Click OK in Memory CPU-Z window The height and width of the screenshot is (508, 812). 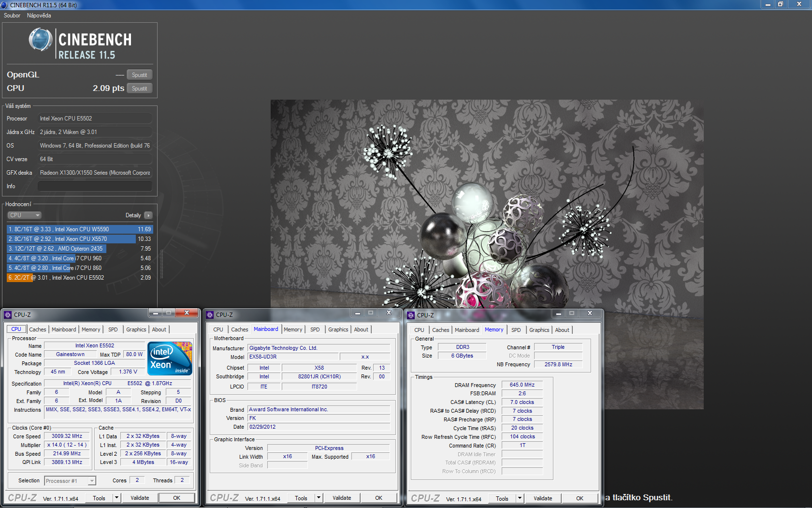point(580,498)
